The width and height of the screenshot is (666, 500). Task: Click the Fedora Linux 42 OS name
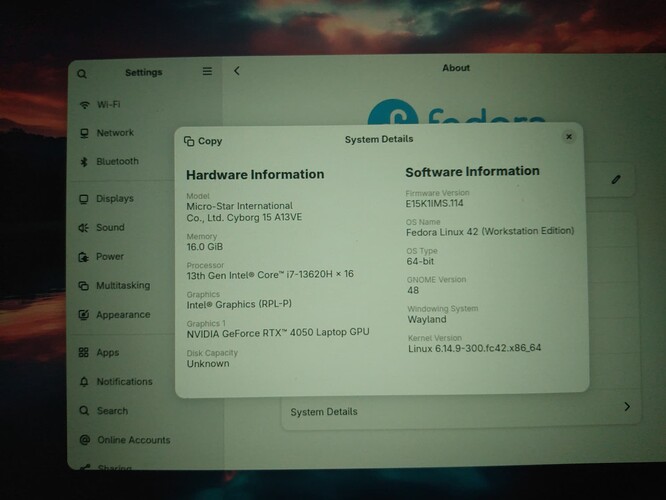490,232
